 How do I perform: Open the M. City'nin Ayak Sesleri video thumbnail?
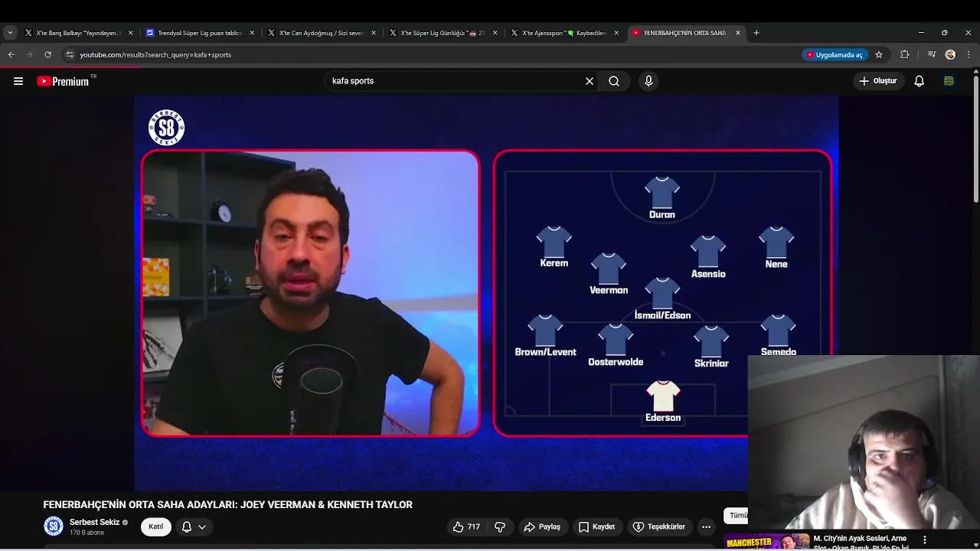pyautogui.click(x=766, y=541)
